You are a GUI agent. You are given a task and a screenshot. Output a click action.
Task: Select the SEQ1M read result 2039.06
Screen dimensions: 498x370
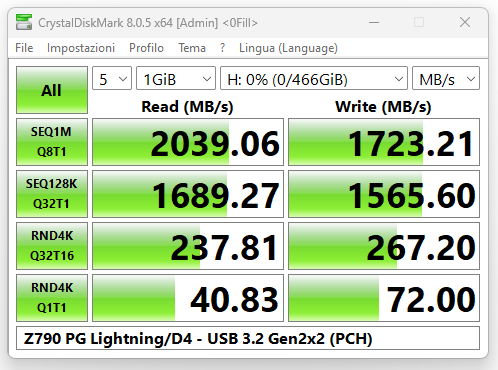[x=188, y=142]
